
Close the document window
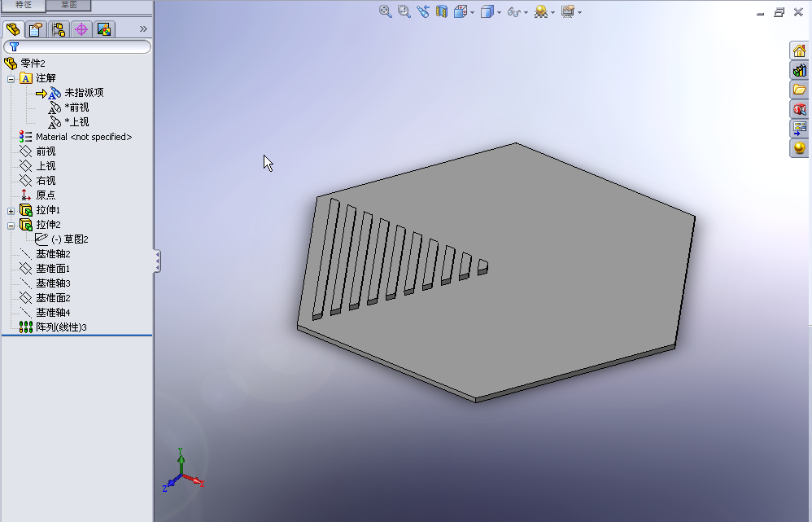pyautogui.click(x=798, y=12)
